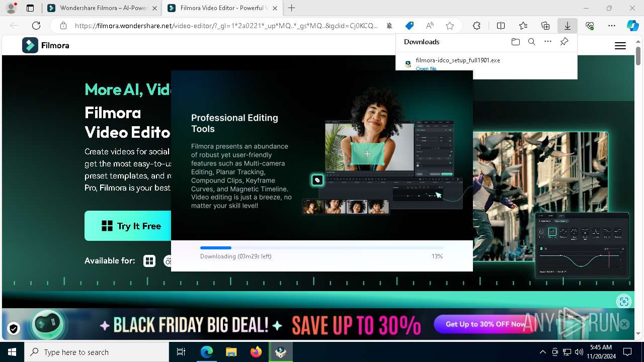View site information lock icon

(x=63, y=26)
